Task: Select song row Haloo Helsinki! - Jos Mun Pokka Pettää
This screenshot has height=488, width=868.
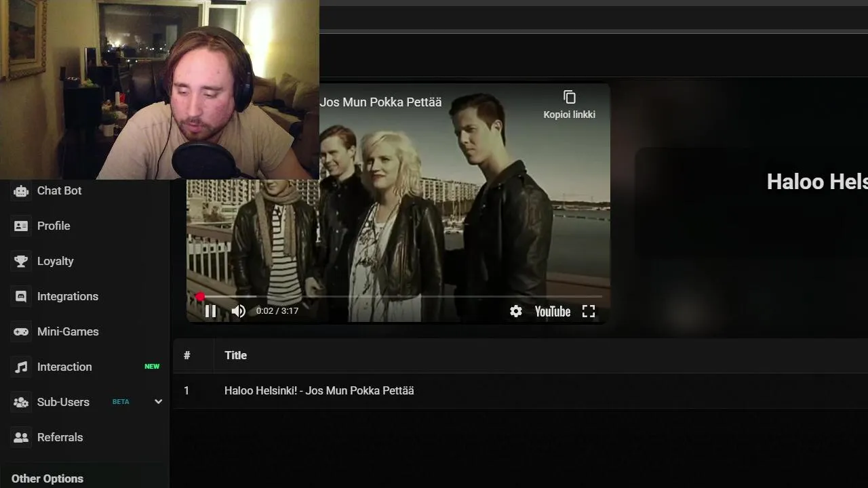Action: tap(520, 390)
